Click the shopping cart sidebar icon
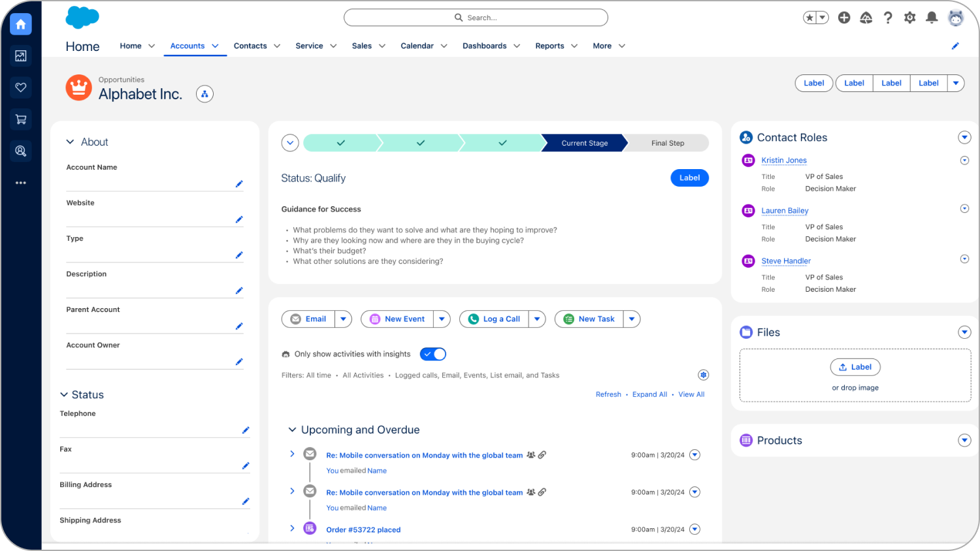 coord(21,119)
